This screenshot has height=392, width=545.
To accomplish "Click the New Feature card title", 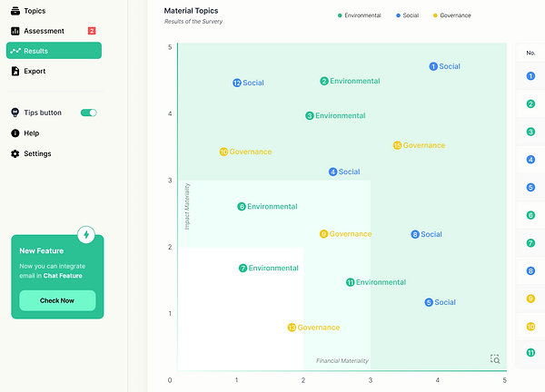I will (42, 250).
